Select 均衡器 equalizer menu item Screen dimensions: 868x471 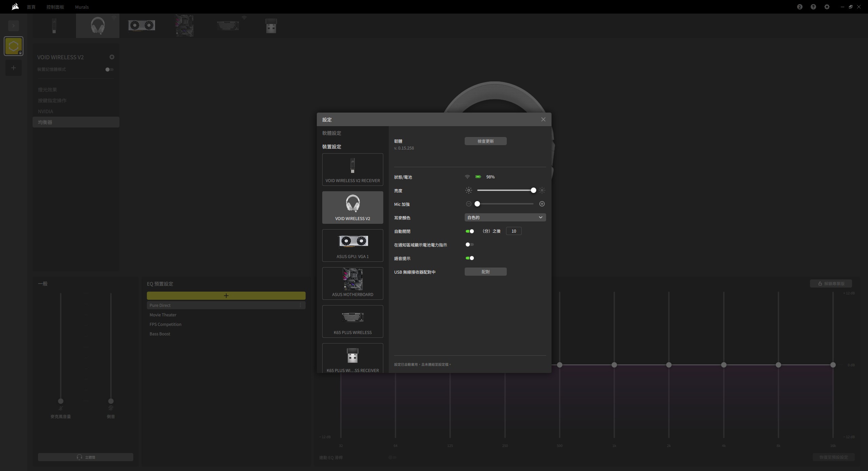76,122
